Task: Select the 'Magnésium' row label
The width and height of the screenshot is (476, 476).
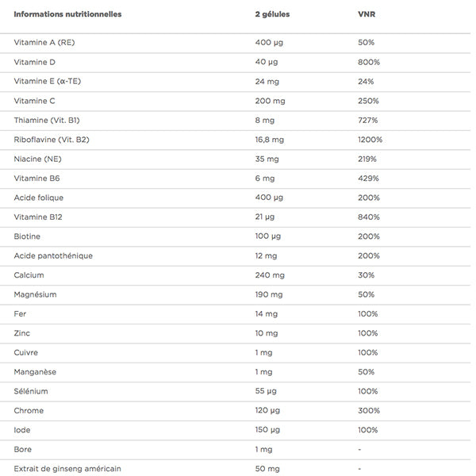Action: pos(35,294)
